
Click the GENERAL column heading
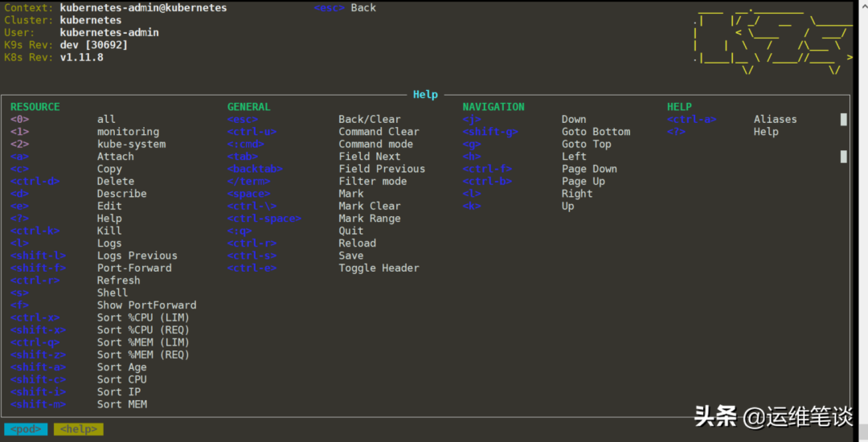(x=248, y=107)
